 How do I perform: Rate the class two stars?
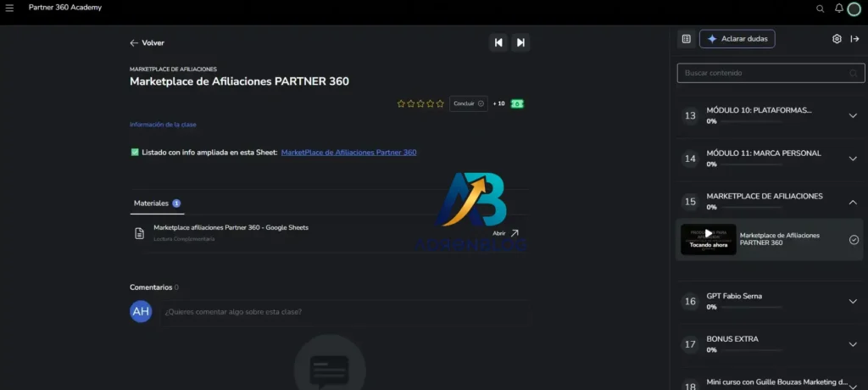click(411, 103)
